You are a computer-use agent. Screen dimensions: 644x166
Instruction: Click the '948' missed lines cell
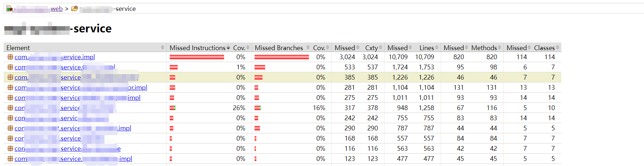click(402, 108)
